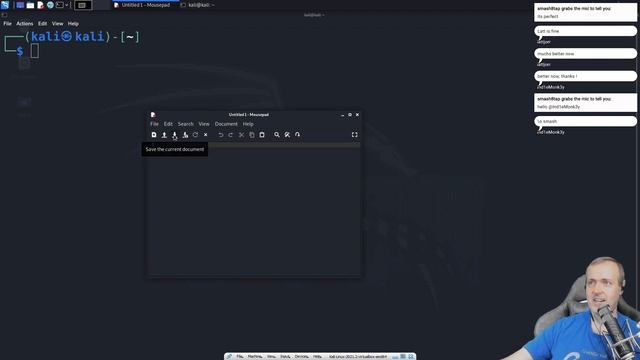640x360 pixels.
Task: Click the Cut scissors icon in Mousepad
Action: pos(241,135)
